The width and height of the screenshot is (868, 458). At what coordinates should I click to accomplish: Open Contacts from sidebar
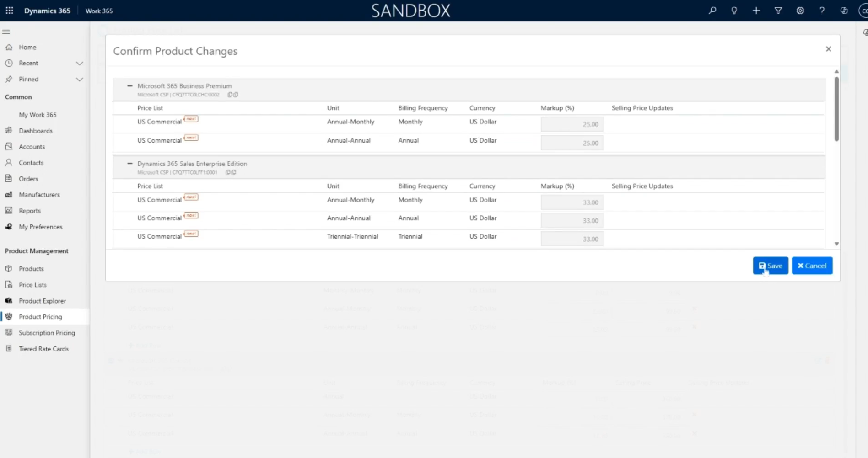click(31, 163)
